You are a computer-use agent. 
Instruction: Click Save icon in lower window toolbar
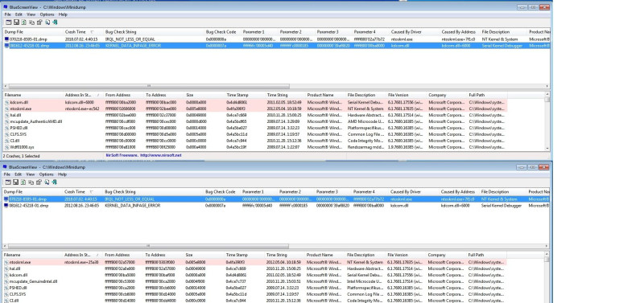coord(15,182)
